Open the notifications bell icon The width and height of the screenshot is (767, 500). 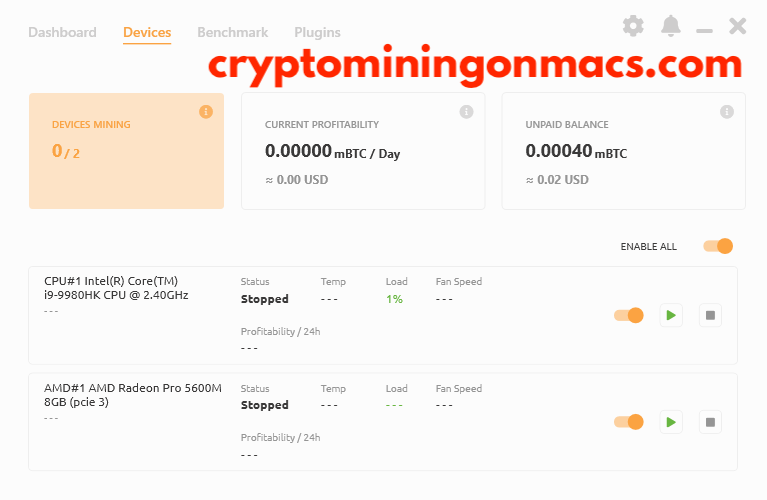click(671, 26)
